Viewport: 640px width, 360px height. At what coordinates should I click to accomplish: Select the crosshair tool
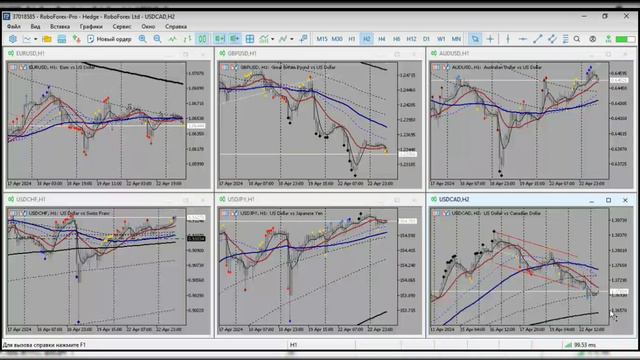coord(490,39)
